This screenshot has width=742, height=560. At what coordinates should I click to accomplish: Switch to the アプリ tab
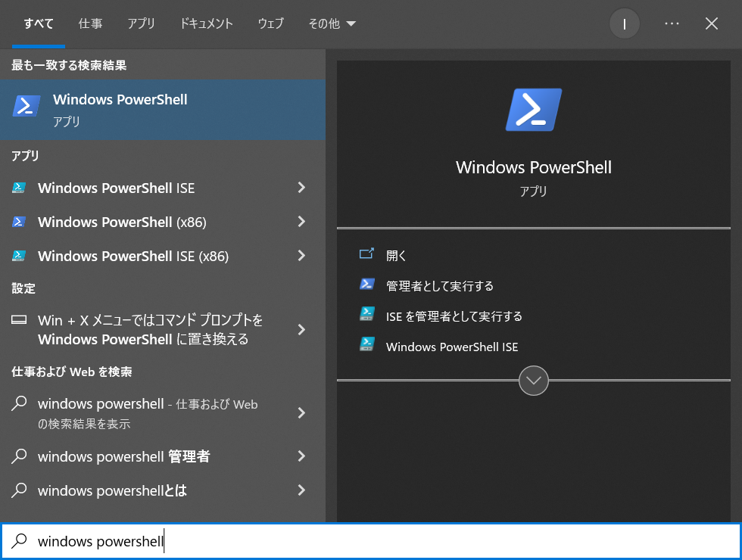pyautogui.click(x=141, y=23)
